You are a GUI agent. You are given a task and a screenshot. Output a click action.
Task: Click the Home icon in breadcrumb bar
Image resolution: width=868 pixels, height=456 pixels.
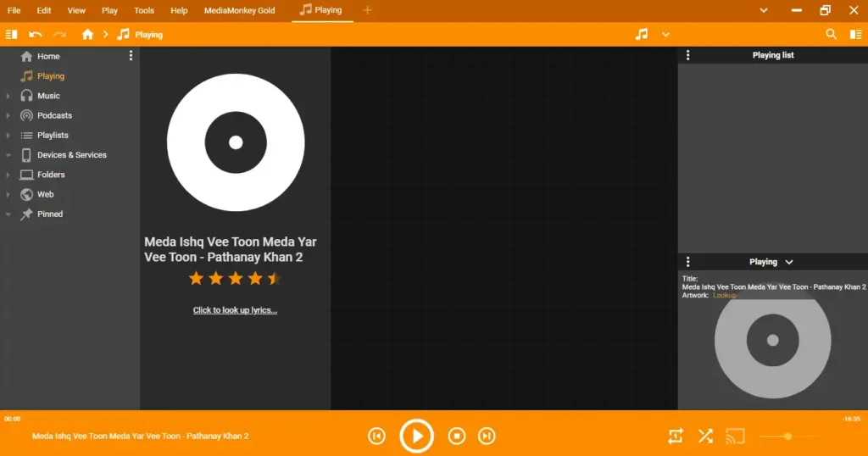pos(87,35)
